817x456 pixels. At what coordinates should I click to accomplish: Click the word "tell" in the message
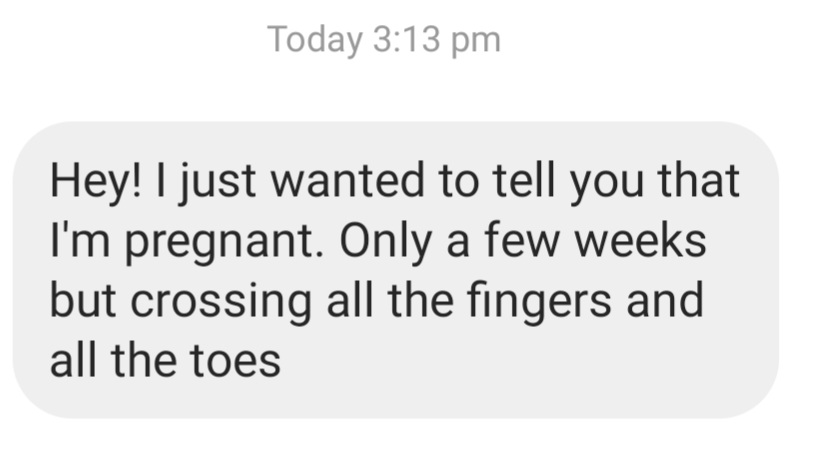coord(524,181)
